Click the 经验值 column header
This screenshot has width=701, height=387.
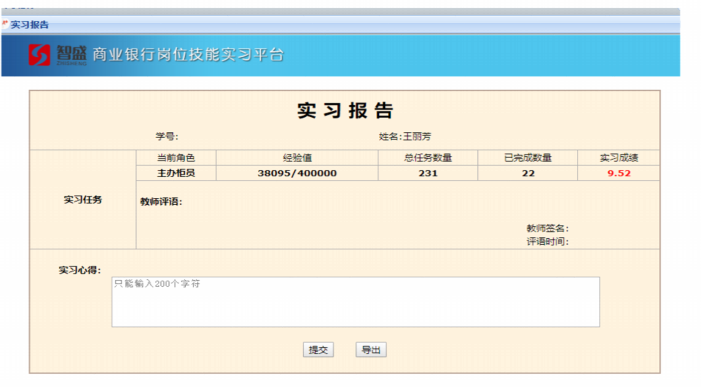(x=297, y=158)
